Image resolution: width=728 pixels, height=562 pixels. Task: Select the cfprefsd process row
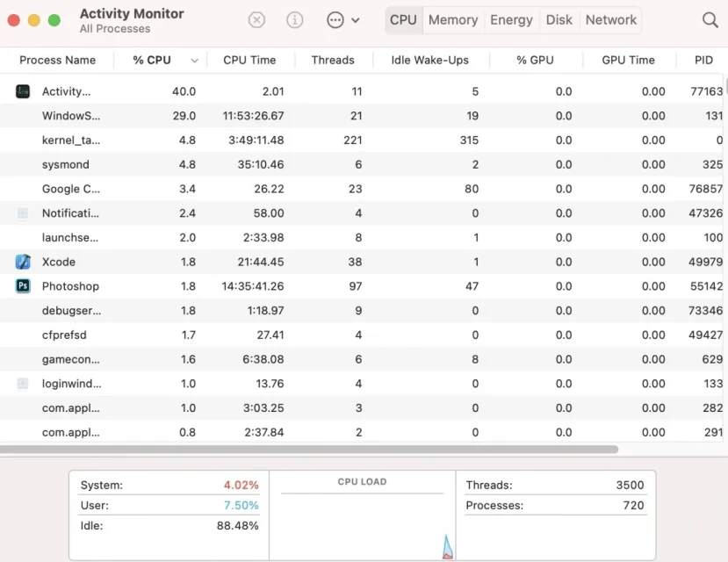point(361,335)
